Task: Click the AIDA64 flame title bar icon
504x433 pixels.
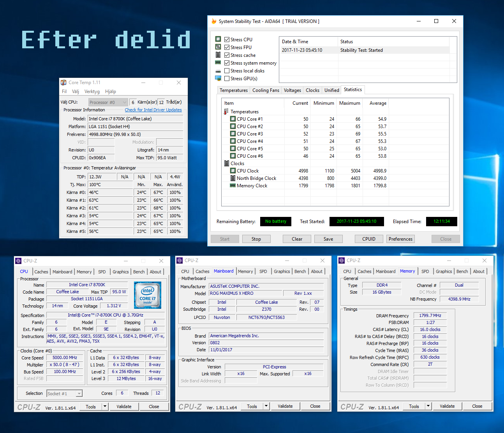Action: point(214,21)
